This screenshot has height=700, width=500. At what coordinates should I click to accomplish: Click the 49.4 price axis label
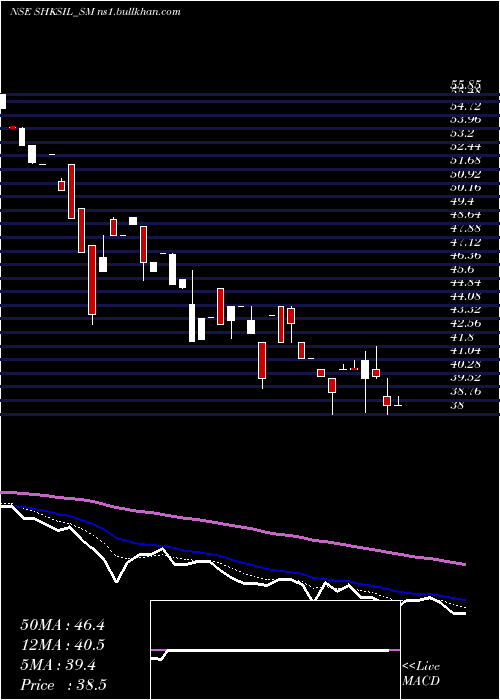click(462, 201)
